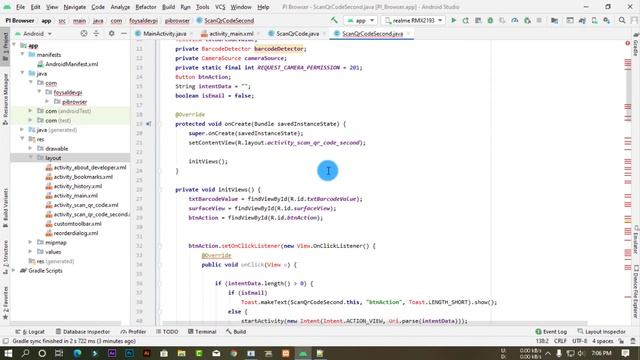Click the Debug app bug icon
The image size is (640, 360).
pos(490,20)
